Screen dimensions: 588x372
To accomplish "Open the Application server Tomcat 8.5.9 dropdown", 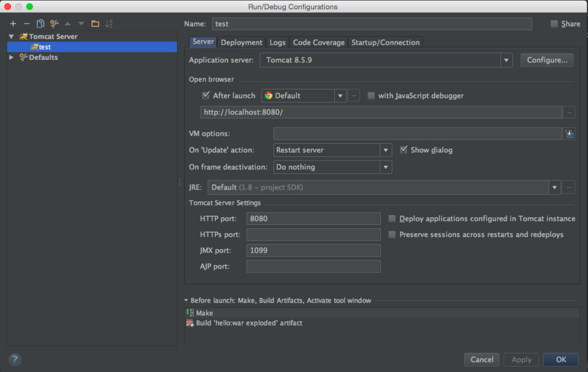I will (506, 60).
